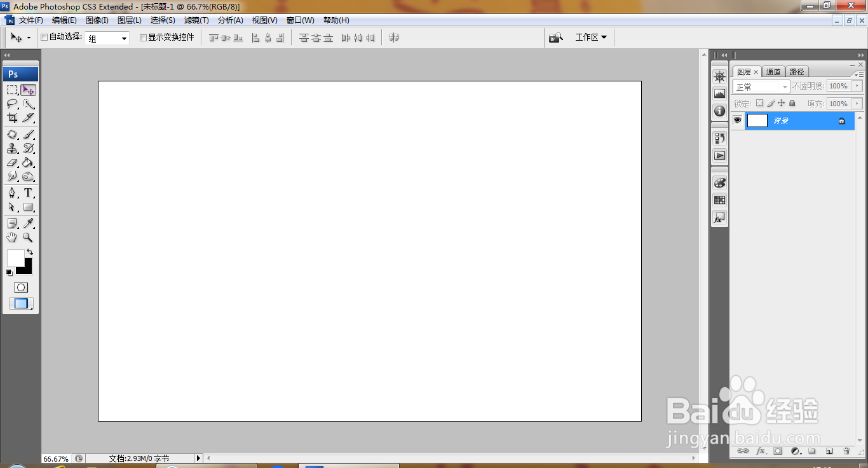868x468 pixels.
Task: Open the Navigator panel icon
Action: click(719, 77)
